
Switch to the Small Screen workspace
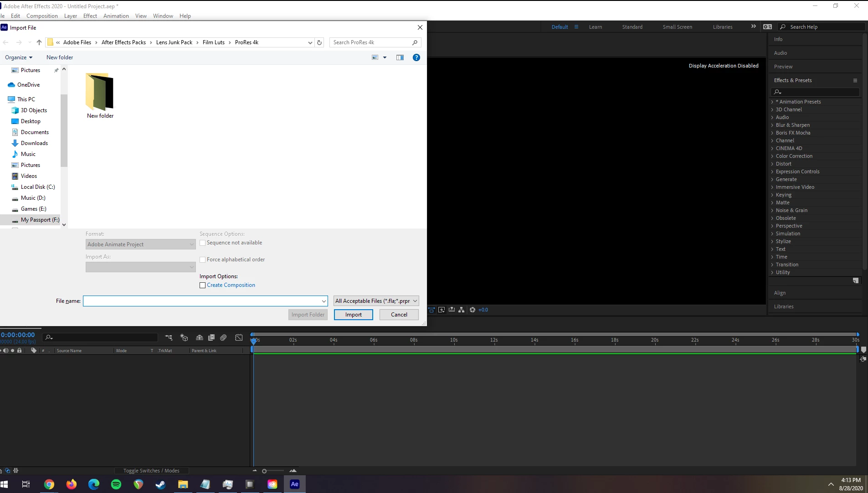click(x=678, y=27)
